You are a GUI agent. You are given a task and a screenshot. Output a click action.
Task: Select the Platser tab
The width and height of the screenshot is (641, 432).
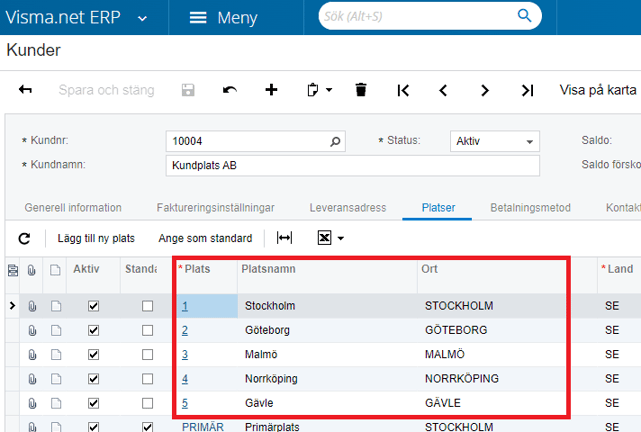[438, 208]
